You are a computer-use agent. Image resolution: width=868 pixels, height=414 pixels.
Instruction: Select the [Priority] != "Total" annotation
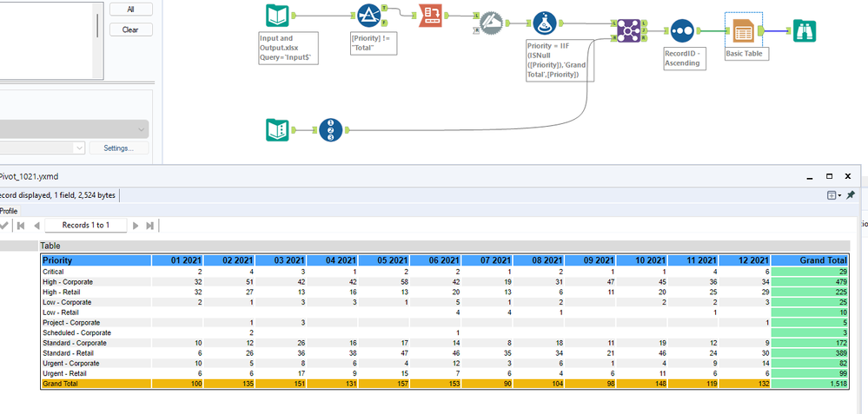click(374, 43)
